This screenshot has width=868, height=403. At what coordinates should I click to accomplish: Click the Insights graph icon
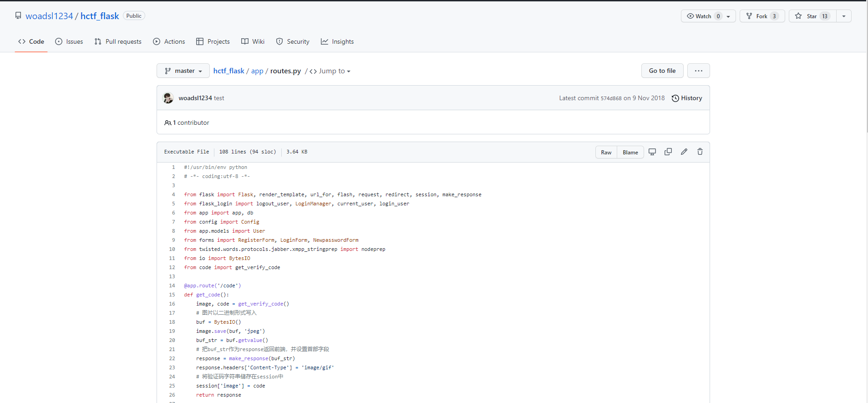pos(325,41)
